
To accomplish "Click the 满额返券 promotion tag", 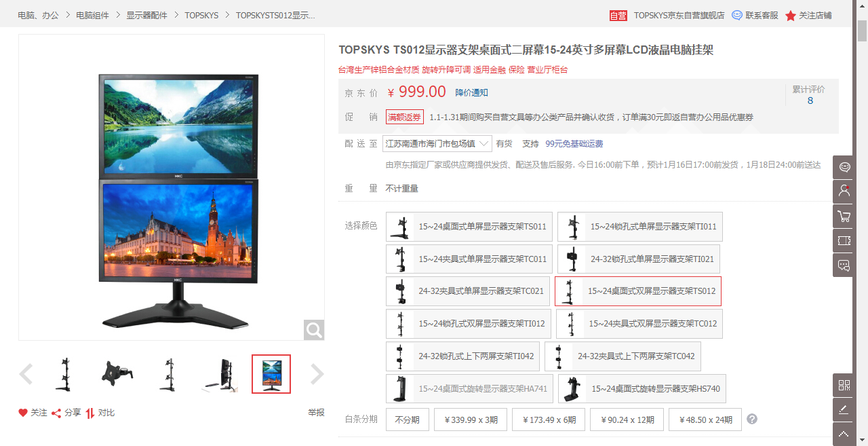I will [x=405, y=117].
